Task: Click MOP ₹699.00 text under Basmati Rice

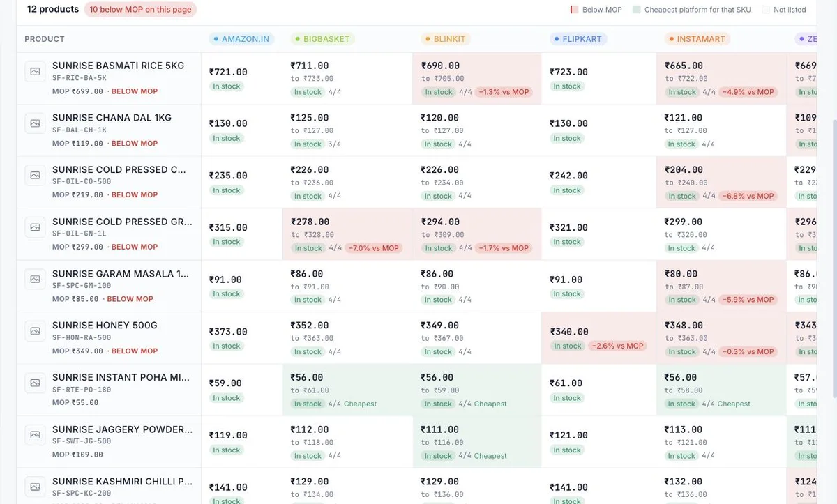Action: click(x=77, y=91)
